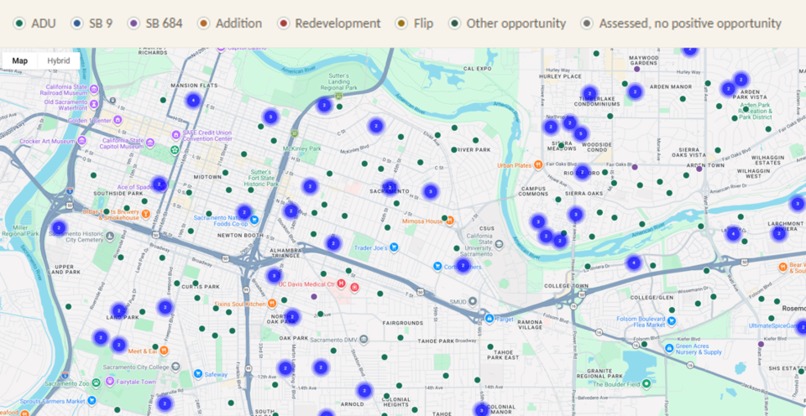Select the Target store pin

(x=489, y=318)
